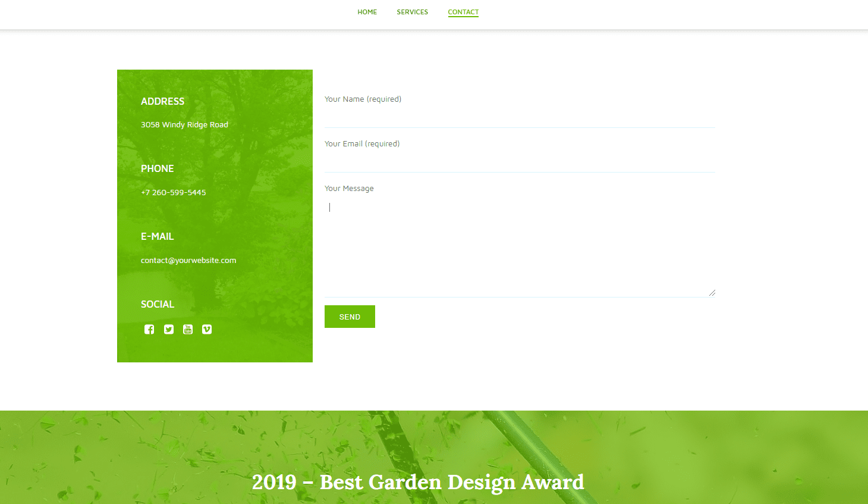Click the "Your Email (required)" label
The image size is (868, 504).
[361, 144]
